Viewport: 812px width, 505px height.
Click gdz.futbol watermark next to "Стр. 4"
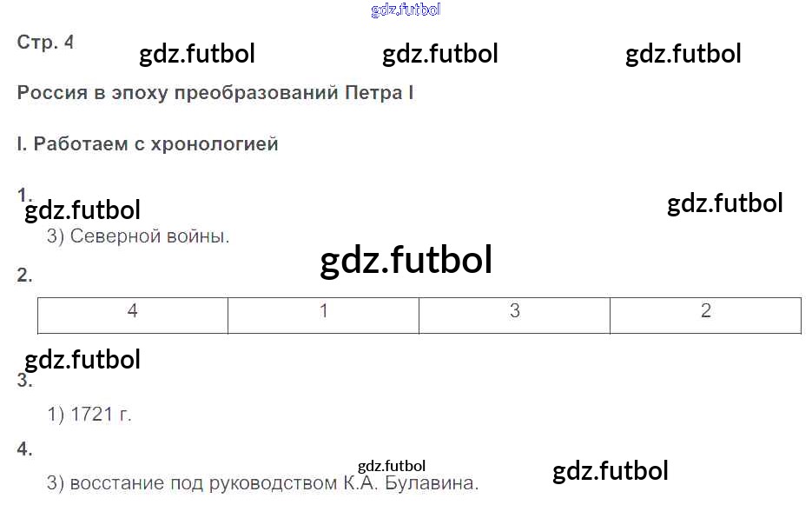tap(197, 54)
